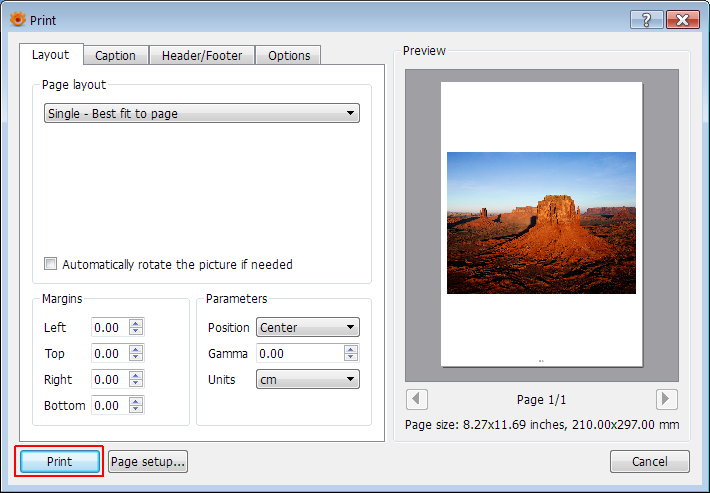Open Page setup dialog
710x493 pixels.
coord(148,461)
